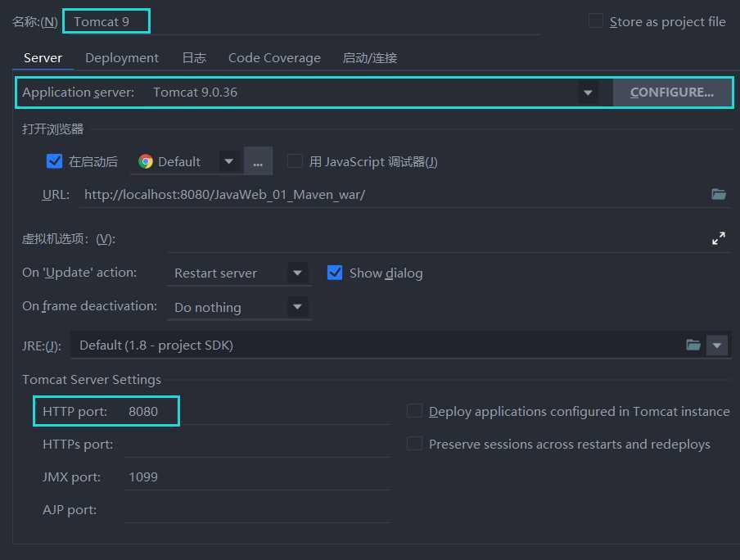
Task: Enable Deploy applications configured in Tomcat instance
Action: [415, 411]
